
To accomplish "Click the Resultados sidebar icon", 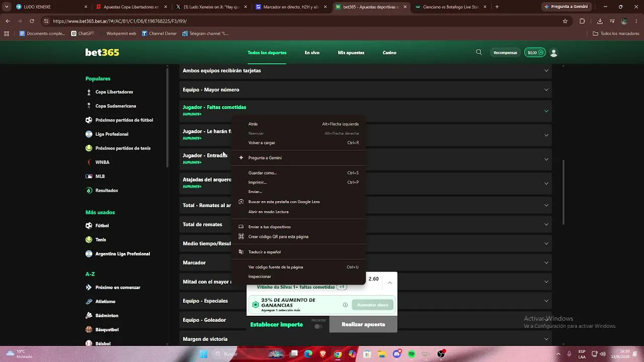I will click(x=89, y=191).
